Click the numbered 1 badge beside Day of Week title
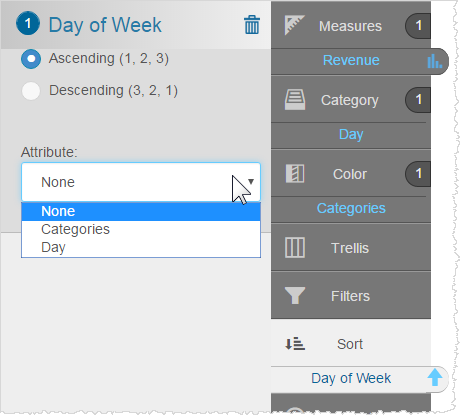The width and height of the screenshot is (460, 415). (28, 24)
